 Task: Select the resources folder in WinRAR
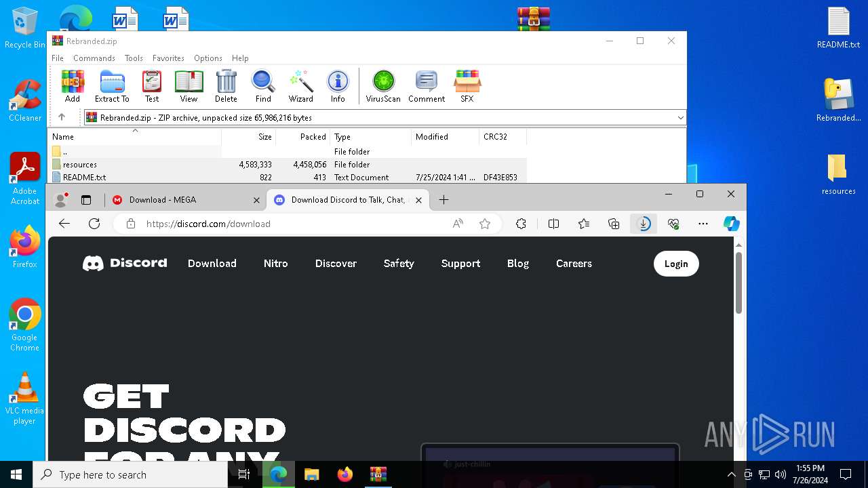click(80, 164)
